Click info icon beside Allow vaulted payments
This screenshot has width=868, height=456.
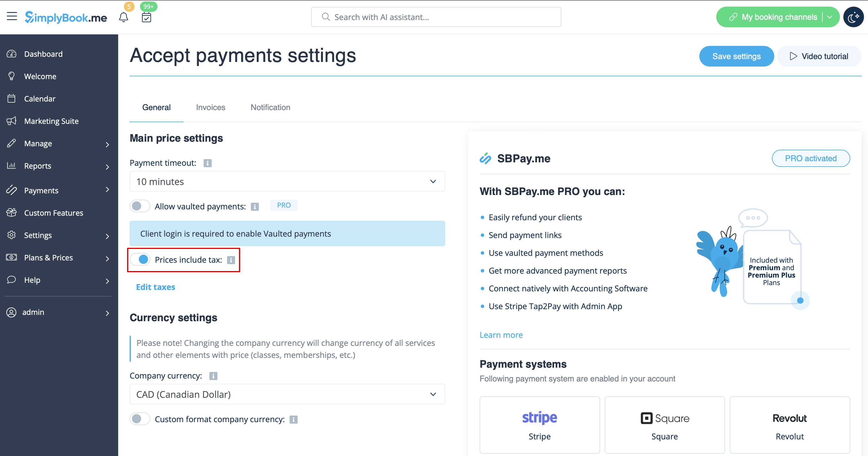tap(255, 207)
